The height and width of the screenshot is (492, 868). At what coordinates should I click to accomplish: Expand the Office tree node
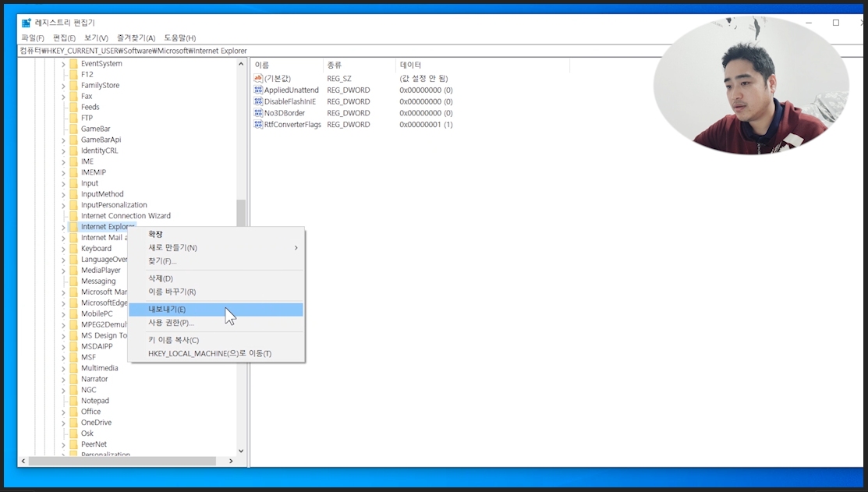click(63, 412)
